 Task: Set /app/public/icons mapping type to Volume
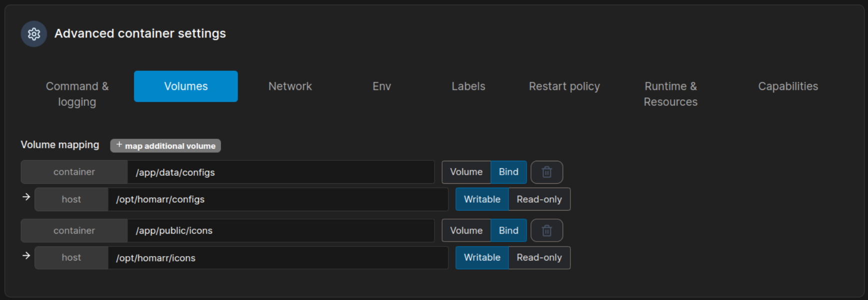[466, 231]
